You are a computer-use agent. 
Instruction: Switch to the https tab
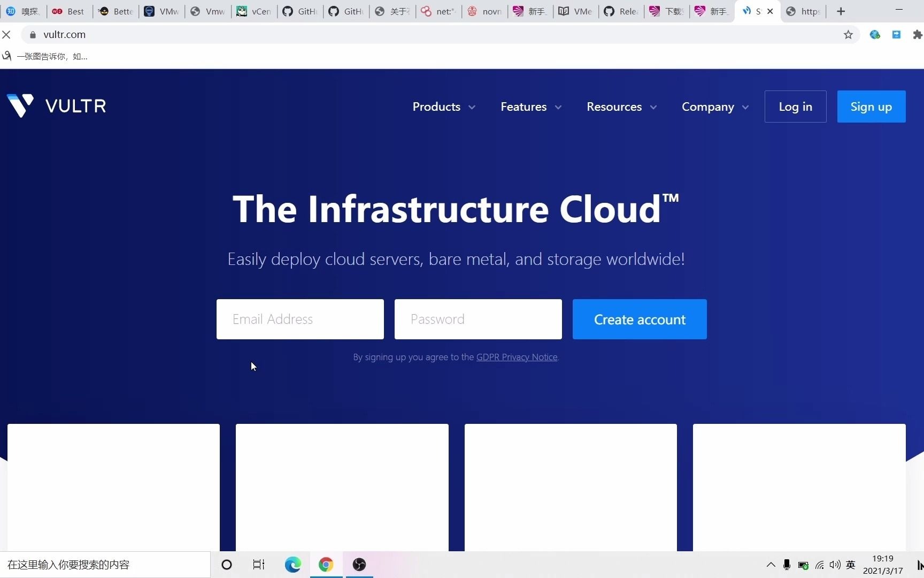click(x=804, y=11)
